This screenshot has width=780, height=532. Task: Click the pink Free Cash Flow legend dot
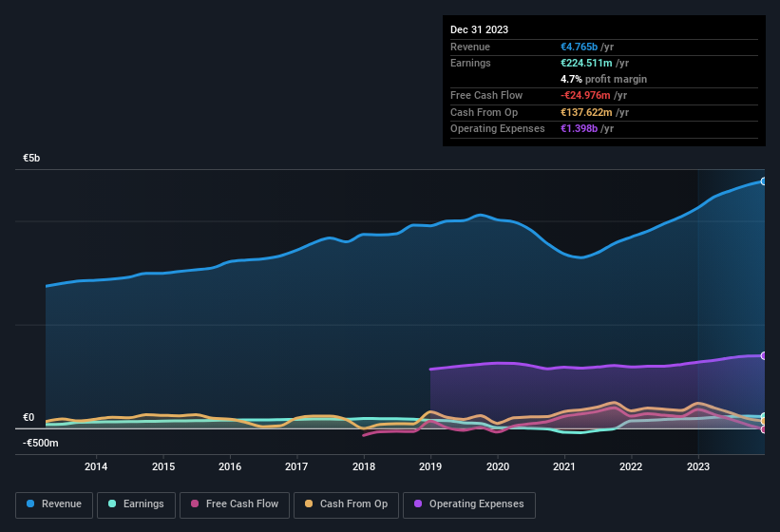[x=196, y=504]
